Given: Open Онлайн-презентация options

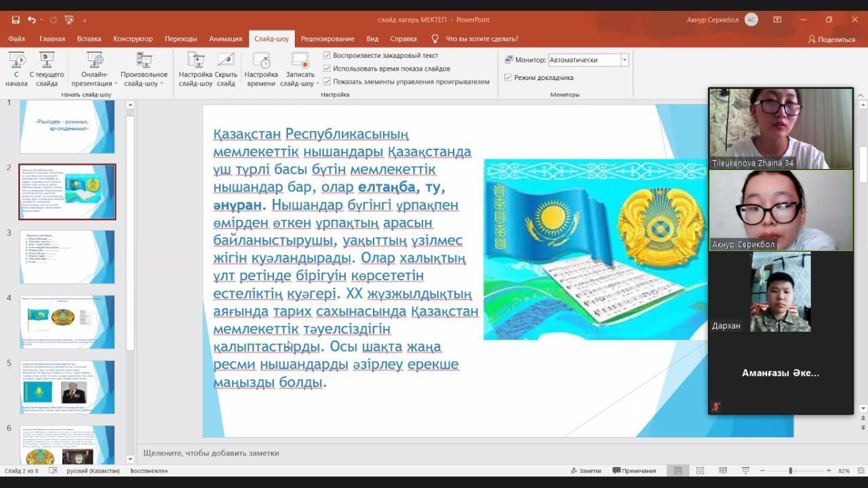Looking at the screenshot, I should 95,69.
